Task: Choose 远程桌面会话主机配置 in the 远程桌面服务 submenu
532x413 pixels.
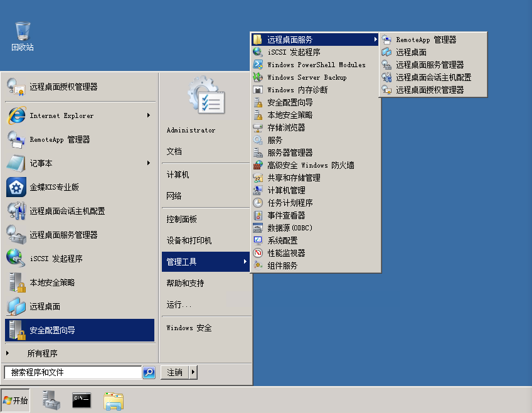Action: [x=434, y=77]
